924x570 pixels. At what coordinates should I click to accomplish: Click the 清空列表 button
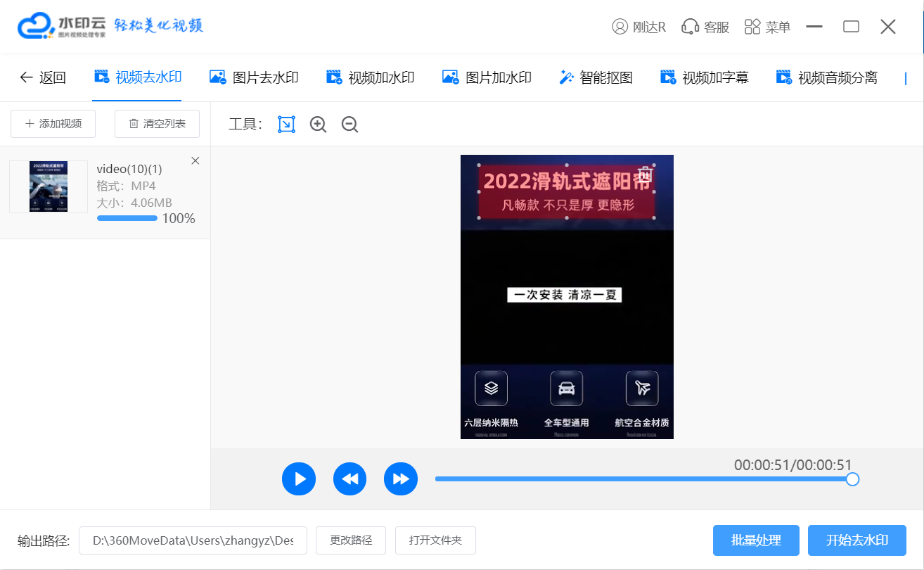(x=157, y=124)
